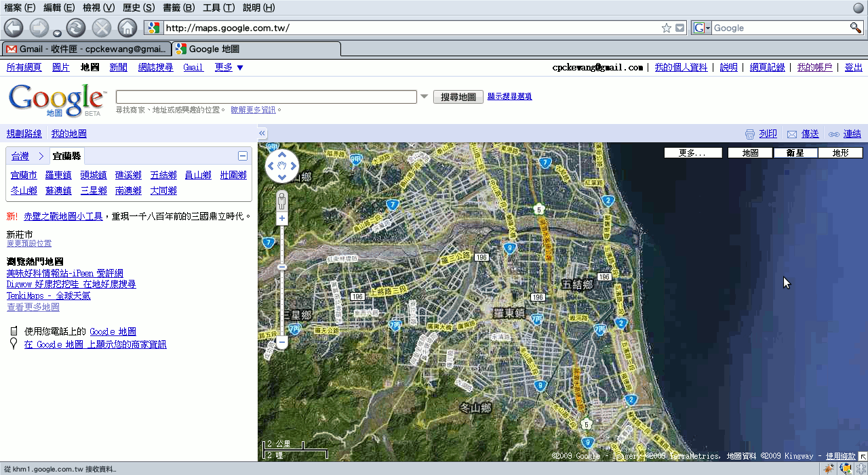Image resolution: width=868 pixels, height=475 pixels.
Task: Open the URL history dropdown arrow
Action: coord(680,28)
